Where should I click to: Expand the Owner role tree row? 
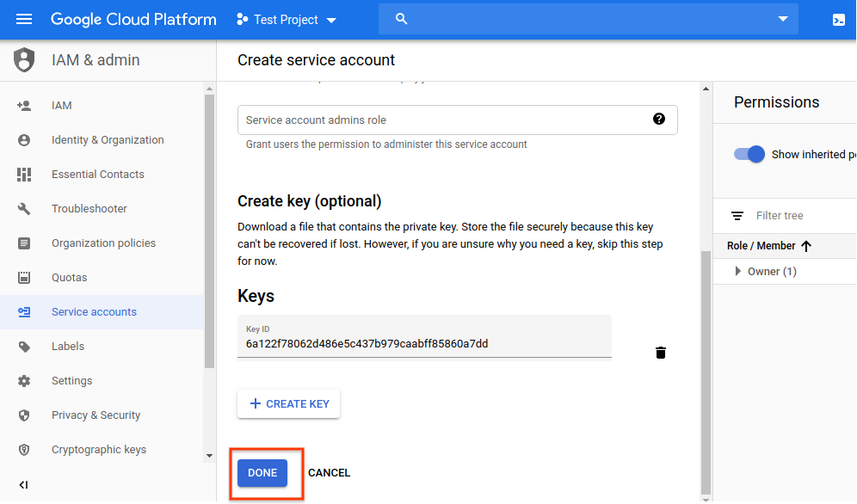click(x=738, y=272)
